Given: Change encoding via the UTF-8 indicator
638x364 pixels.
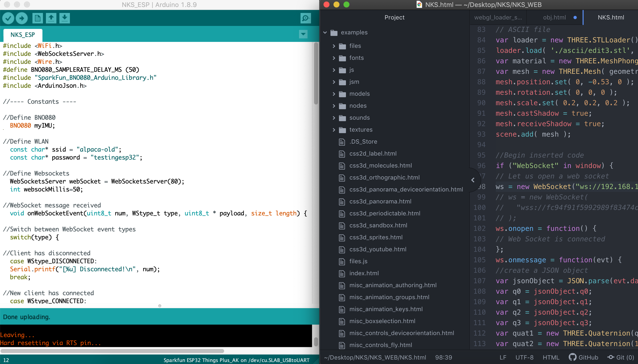Looking at the screenshot, I should [x=524, y=357].
